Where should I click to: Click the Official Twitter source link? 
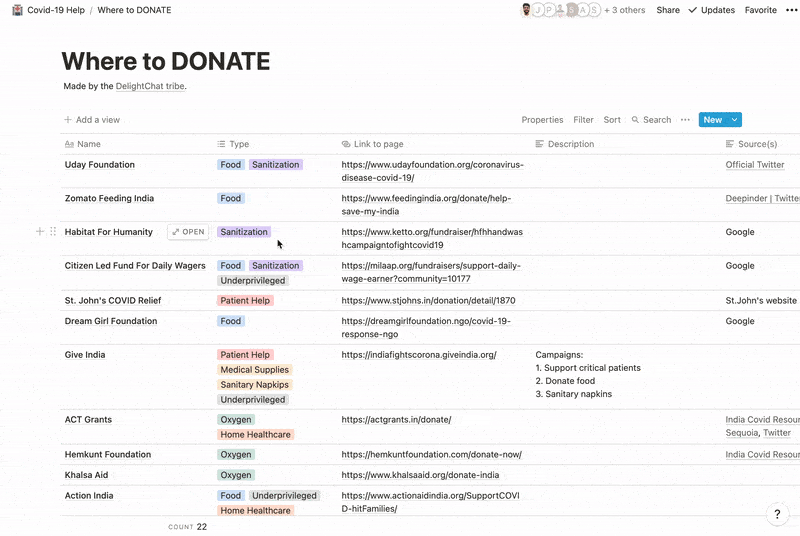click(x=755, y=165)
